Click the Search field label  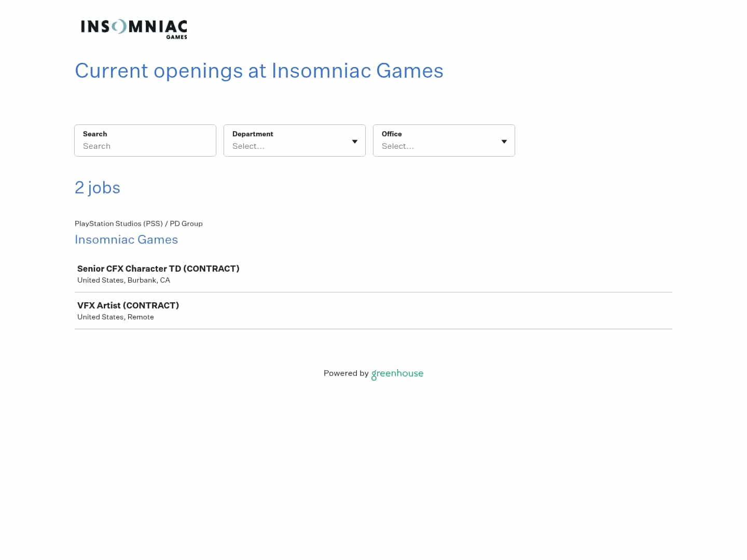click(x=95, y=134)
